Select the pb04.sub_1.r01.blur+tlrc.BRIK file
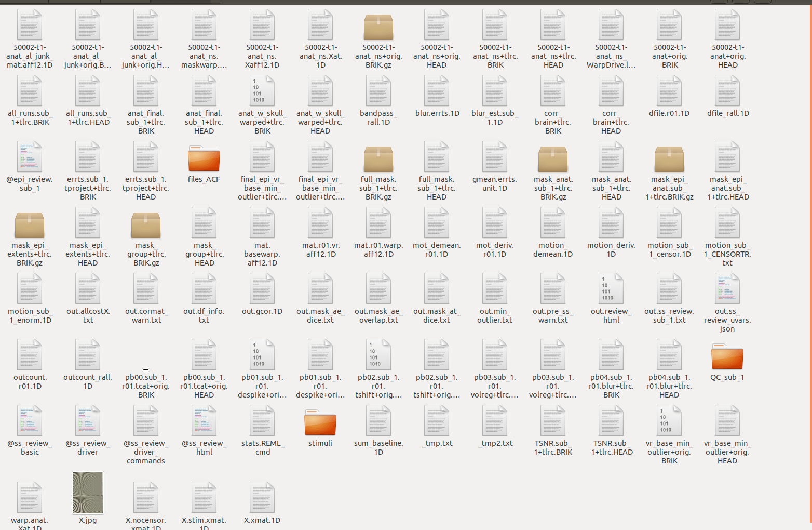The image size is (812, 530). (611, 354)
